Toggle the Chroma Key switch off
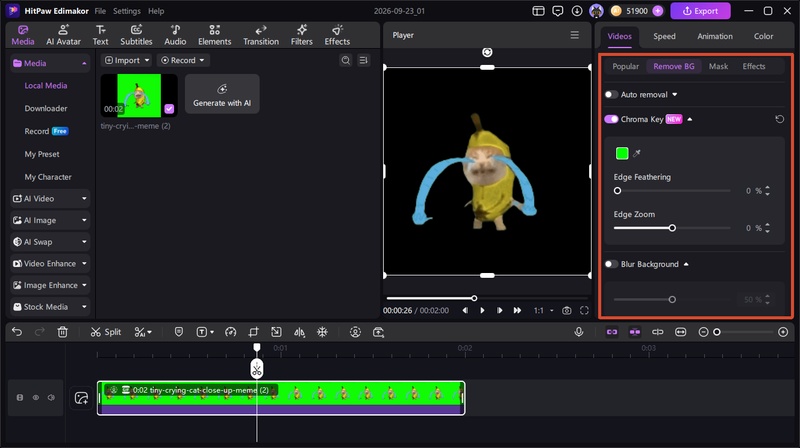 point(611,119)
